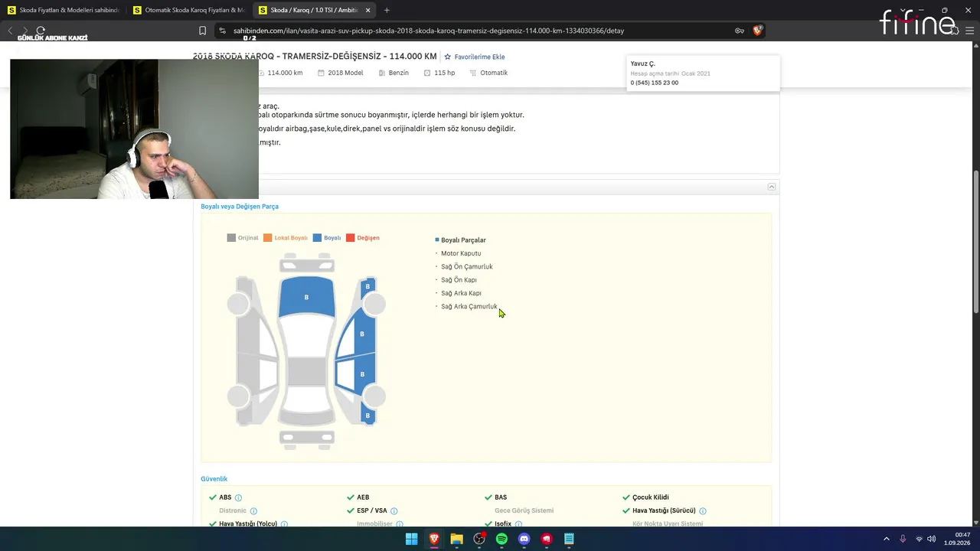Open the Brave Shields lion icon
This screenshot has height=551, width=980.
757,31
